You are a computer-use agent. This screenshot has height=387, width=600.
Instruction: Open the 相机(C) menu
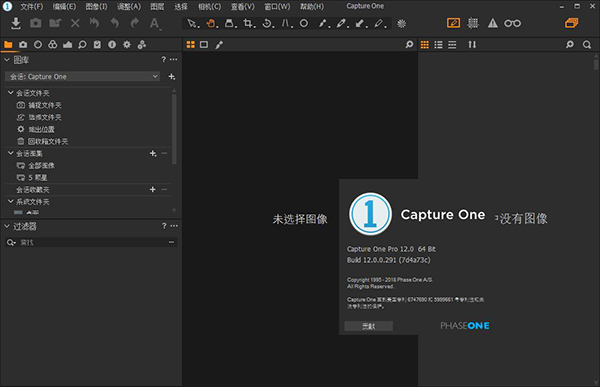coord(209,7)
